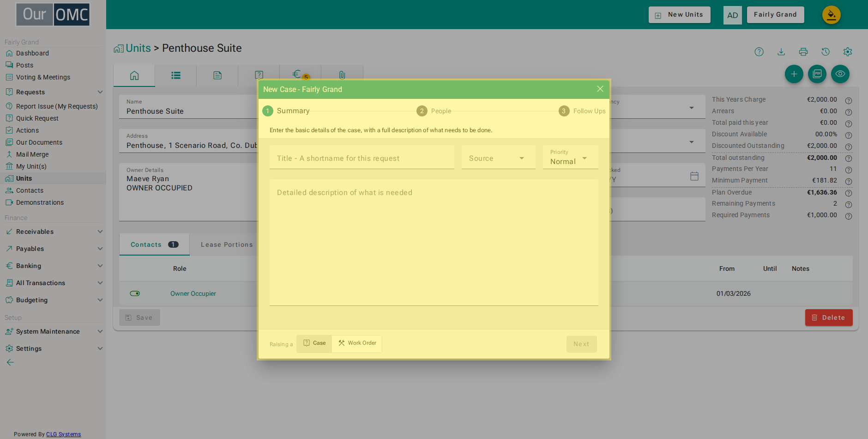
Task: Click the help question mark icon in header
Action: point(759,52)
